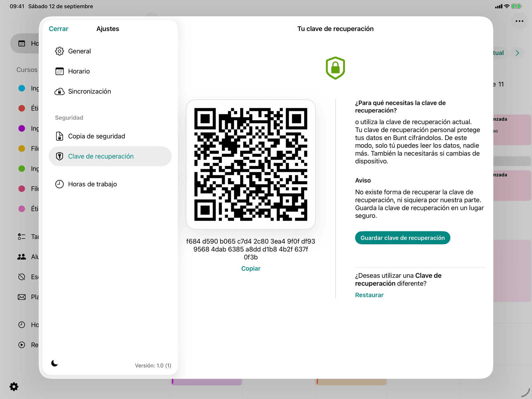This screenshot has width=532, height=399.
Task: Click the '¿Deseas utilizar una Clave' question text
Action: coord(398,280)
